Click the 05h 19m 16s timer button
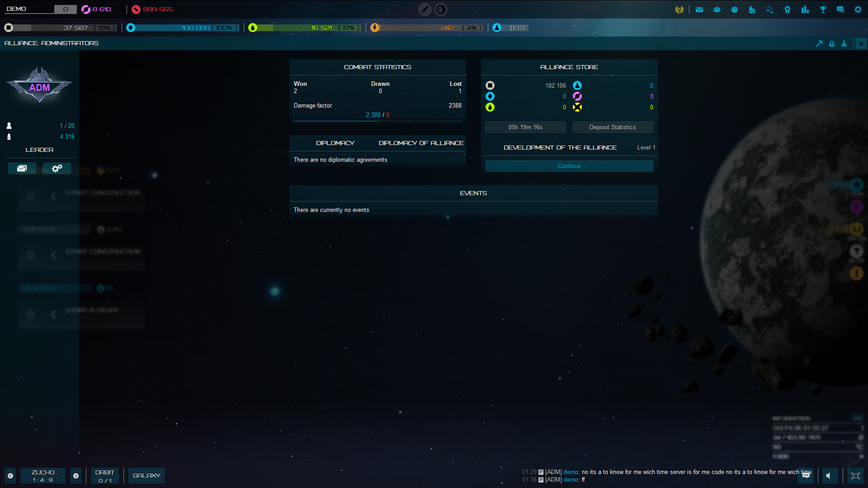The image size is (868, 488). 525,127
